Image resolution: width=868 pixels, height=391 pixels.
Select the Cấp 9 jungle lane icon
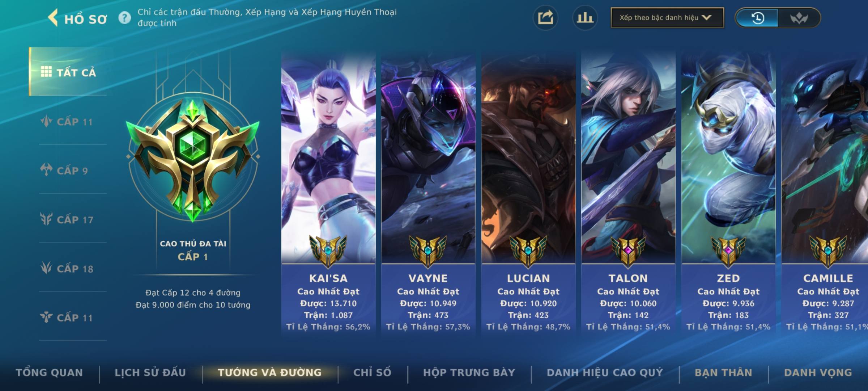coord(46,170)
